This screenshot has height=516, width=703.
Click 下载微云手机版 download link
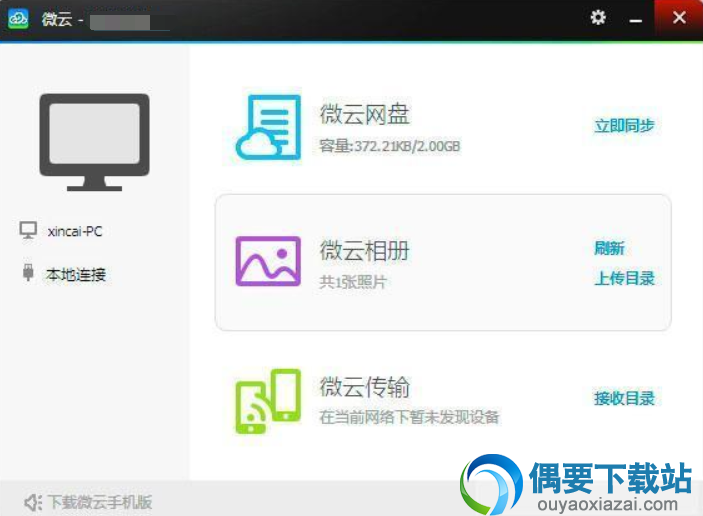coord(100,502)
